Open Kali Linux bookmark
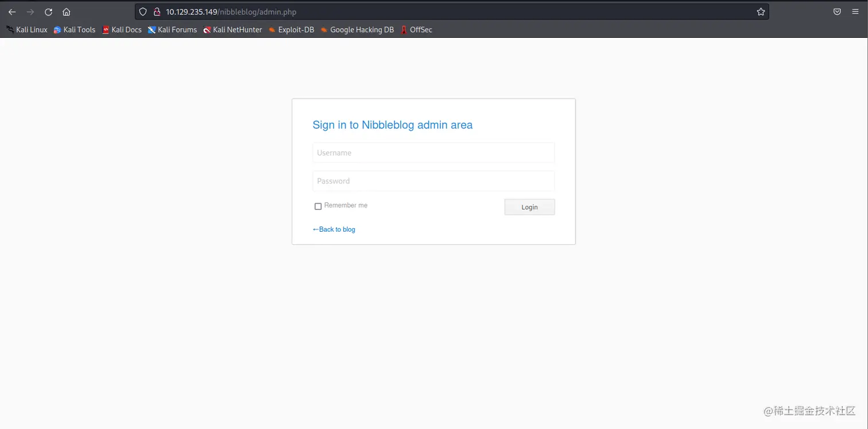868x429 pixels. [27, 30]
